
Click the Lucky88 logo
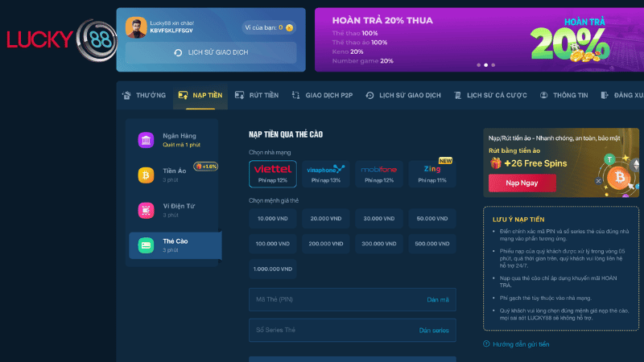pyautogui.click(x=62, y=39)
